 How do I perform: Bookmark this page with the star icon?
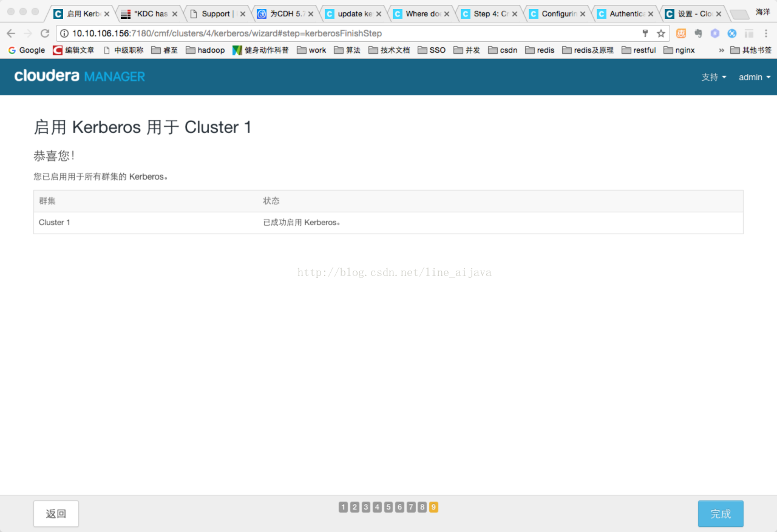(661, 33)
